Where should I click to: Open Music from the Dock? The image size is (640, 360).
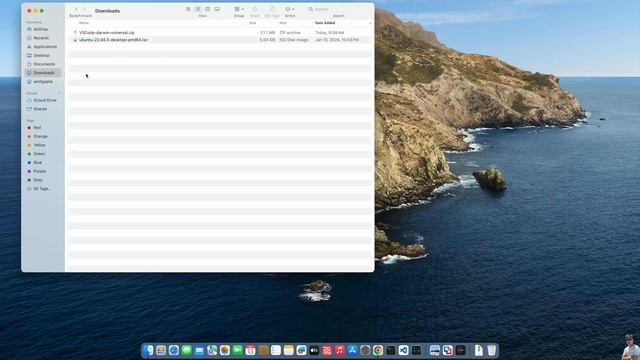pos(340,350)
